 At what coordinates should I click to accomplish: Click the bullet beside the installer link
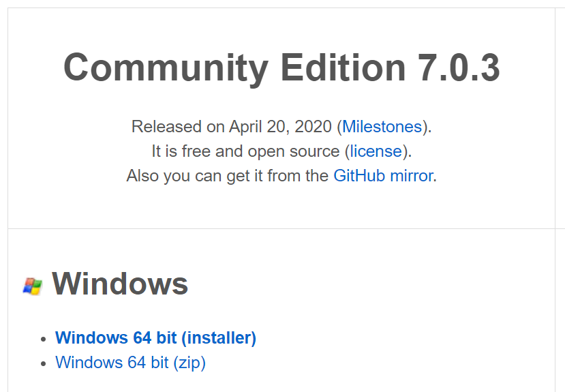[x=43, y=338]
